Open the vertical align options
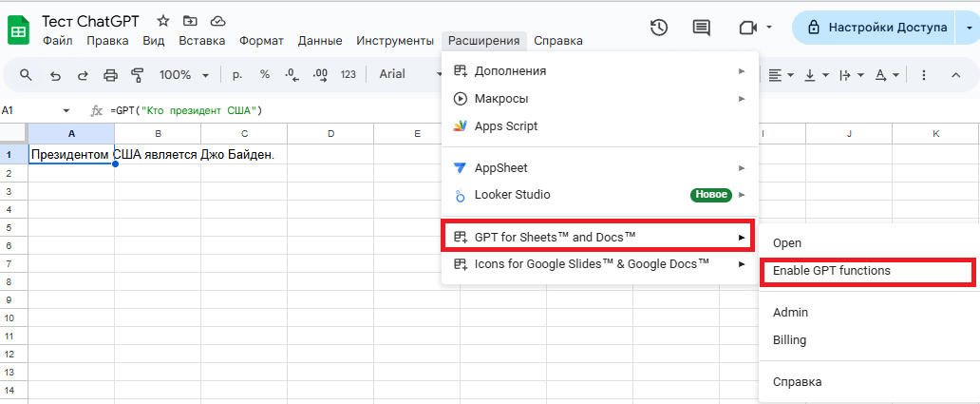 coord(817,75)
